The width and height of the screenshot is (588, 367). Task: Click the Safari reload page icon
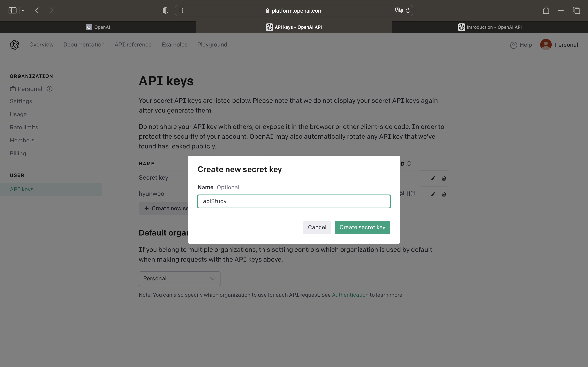click(408, 10)
